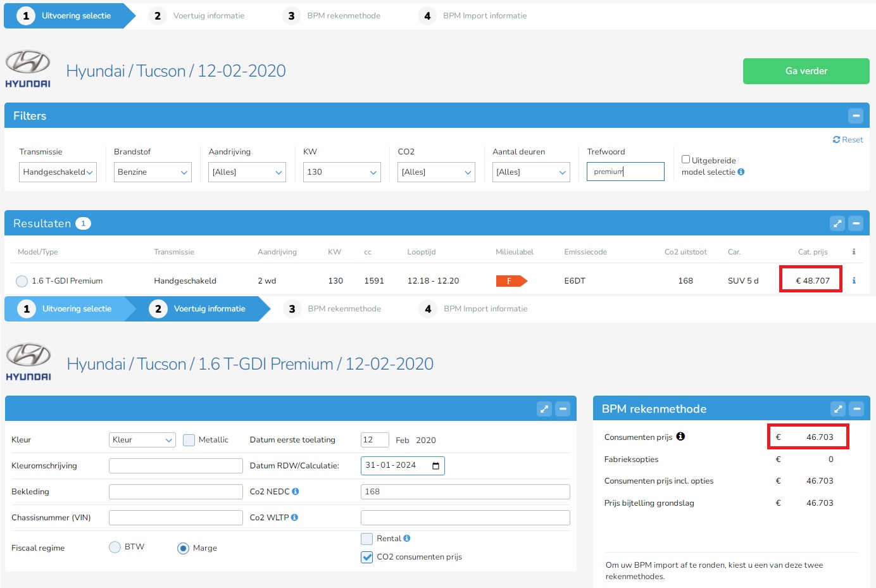Go to upper step 4 BPM Import informatie
This screenshot has width=876, height=588.
(x=473, y=16)
